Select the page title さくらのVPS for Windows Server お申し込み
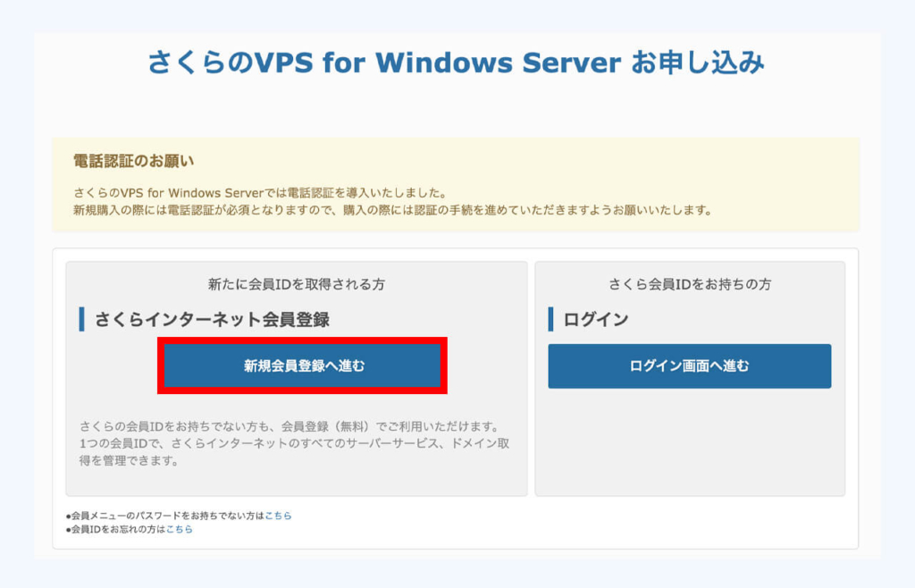 coord(456,62)
